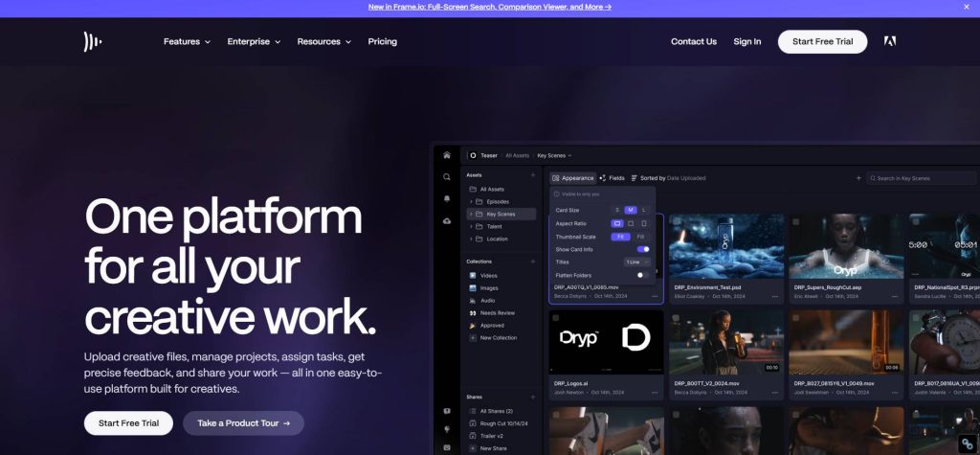Open more options for DRP_Environment_Test.psd
This screenshot has height=455, width=980.
774,296
